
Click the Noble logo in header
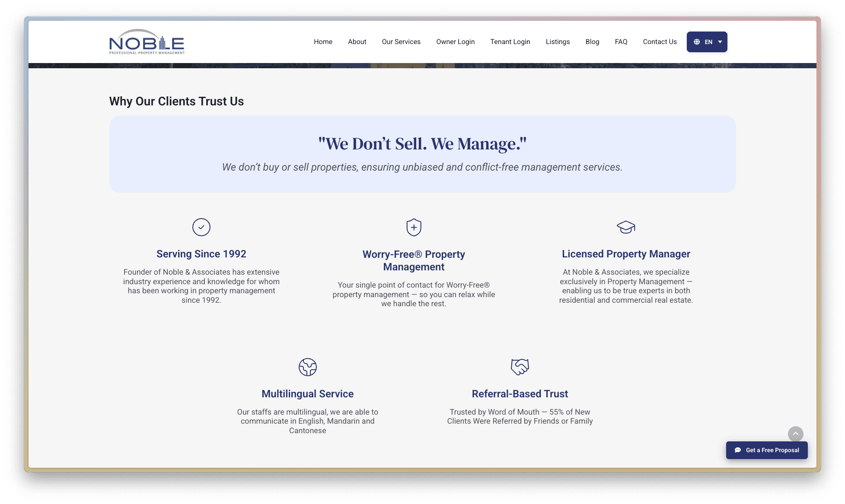(x=147, y=42)
